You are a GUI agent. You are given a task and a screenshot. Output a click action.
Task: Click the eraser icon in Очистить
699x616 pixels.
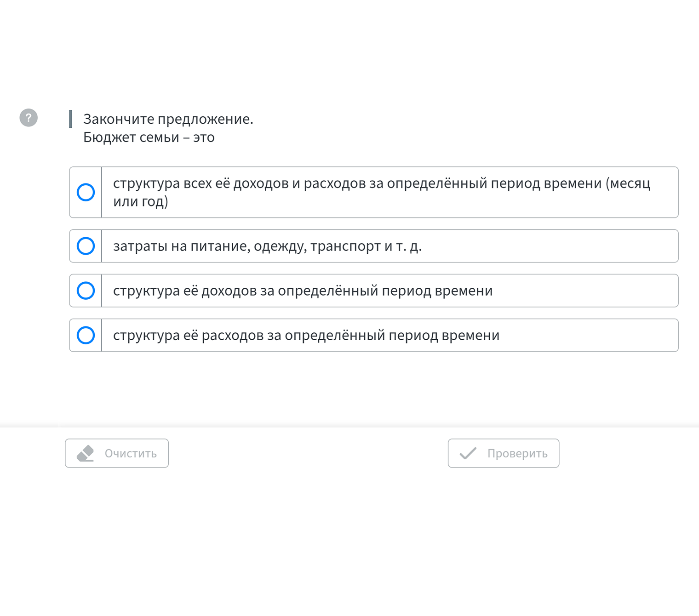[x=86, y=453]
